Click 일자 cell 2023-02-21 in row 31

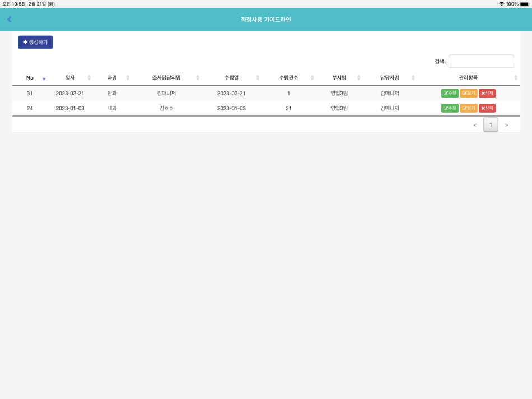[70, 93]
